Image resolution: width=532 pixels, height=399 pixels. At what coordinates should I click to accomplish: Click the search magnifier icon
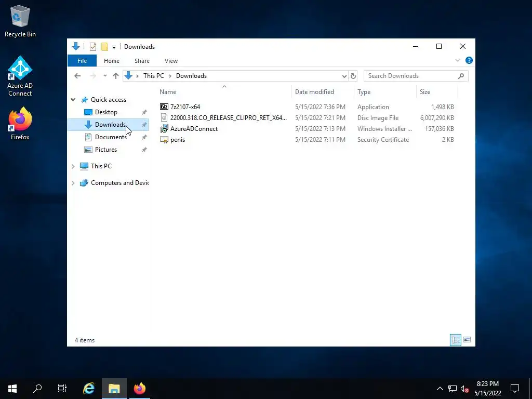(x=461, y=76)
